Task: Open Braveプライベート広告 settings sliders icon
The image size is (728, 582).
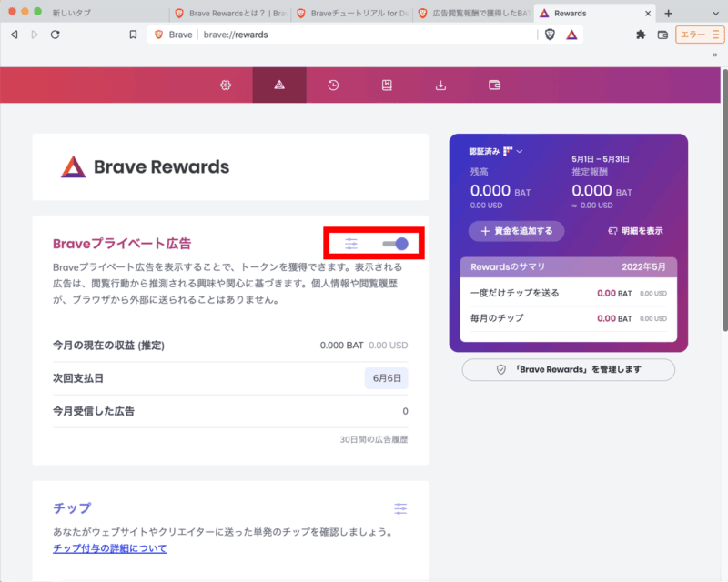Action: click(x=351, y=244)
